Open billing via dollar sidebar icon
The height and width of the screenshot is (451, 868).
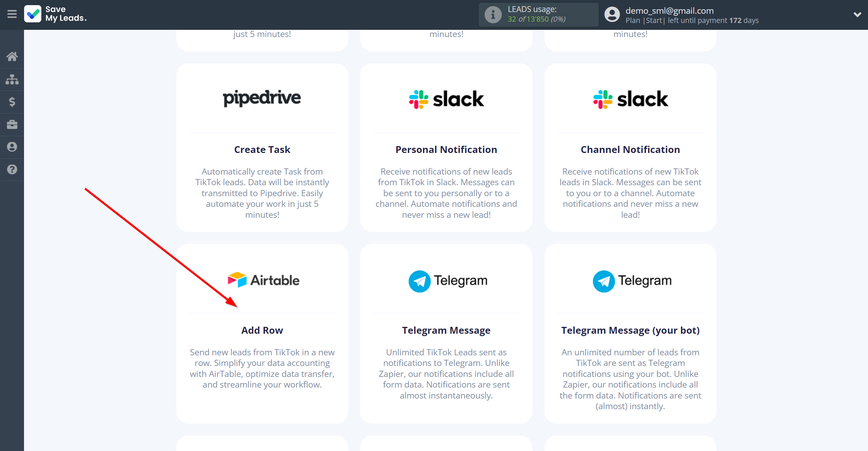pos(12,102)
